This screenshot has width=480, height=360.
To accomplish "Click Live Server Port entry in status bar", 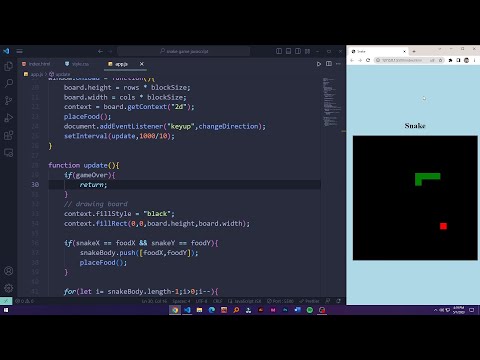I will point(280,301).
